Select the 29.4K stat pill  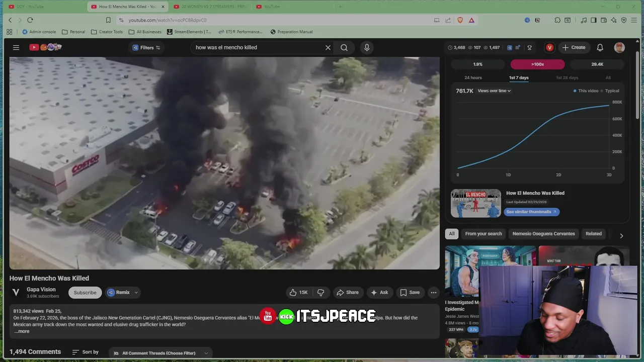pyautogui.click(x=597, y=64)
